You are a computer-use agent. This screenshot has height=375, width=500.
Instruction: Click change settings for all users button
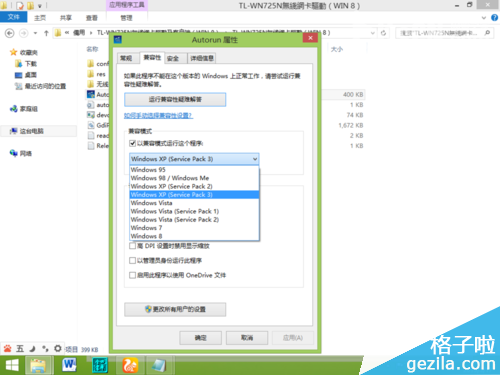(x=175, y=309)
